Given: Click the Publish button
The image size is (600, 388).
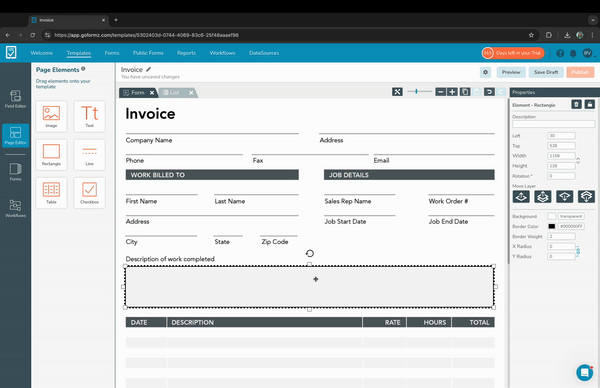Looking at the screenshot, I should pos(580,72).
